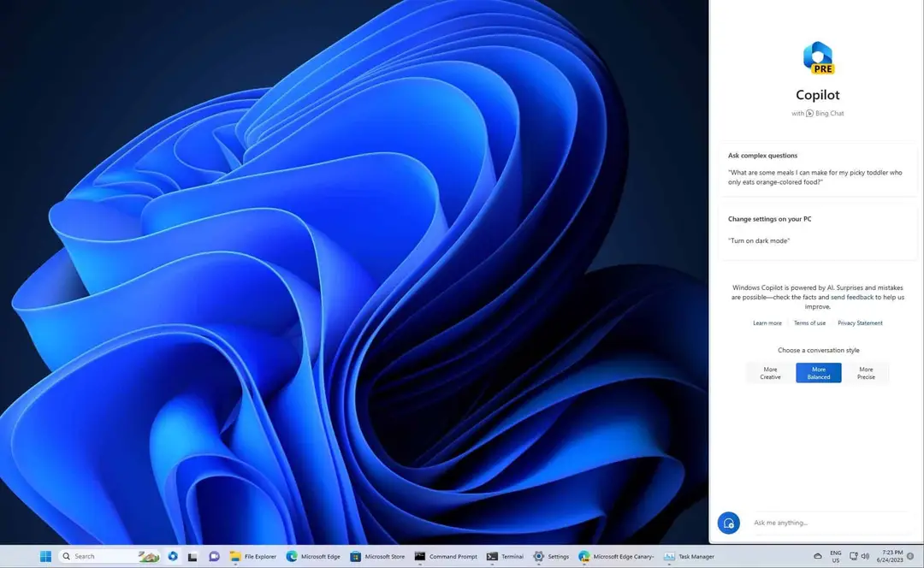Click the Ask complex questions suggestion card
The width and height of the screenshot is (924, 568).
click(818, 169)
